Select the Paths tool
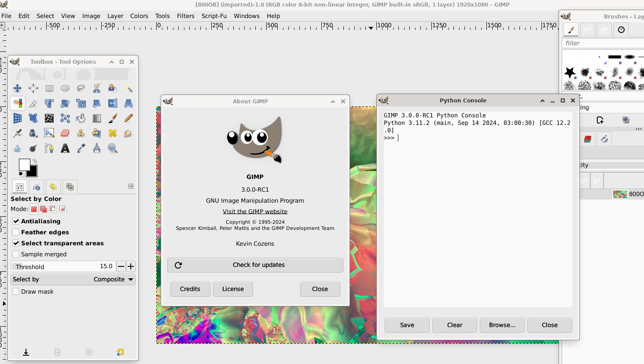 click(49, 149)
